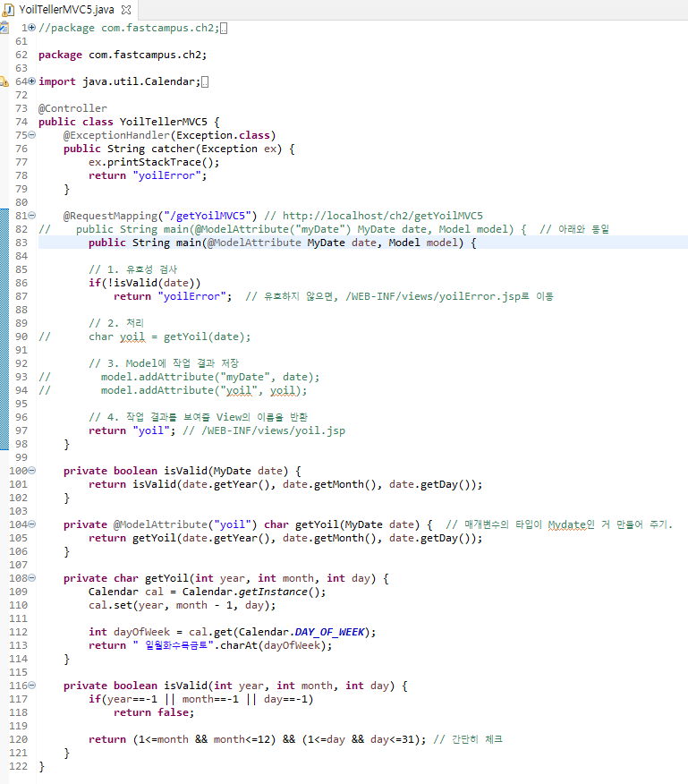Click the year==-1 condition on line 117
This screenshot has height=784, width=688.
(132, 699)
